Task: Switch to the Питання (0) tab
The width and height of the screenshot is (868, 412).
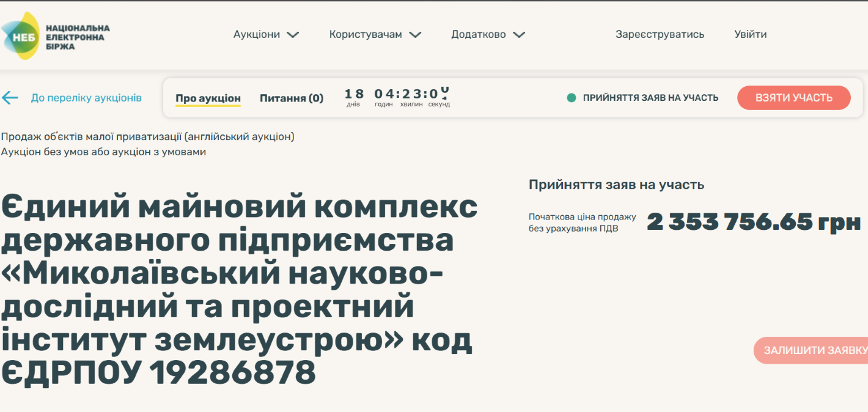Action: point(292,98)
